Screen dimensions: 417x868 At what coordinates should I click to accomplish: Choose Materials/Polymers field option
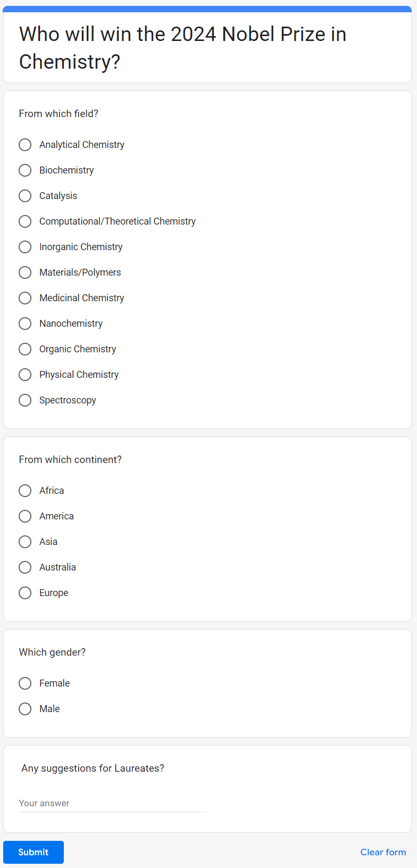click(x=25, y=272)
